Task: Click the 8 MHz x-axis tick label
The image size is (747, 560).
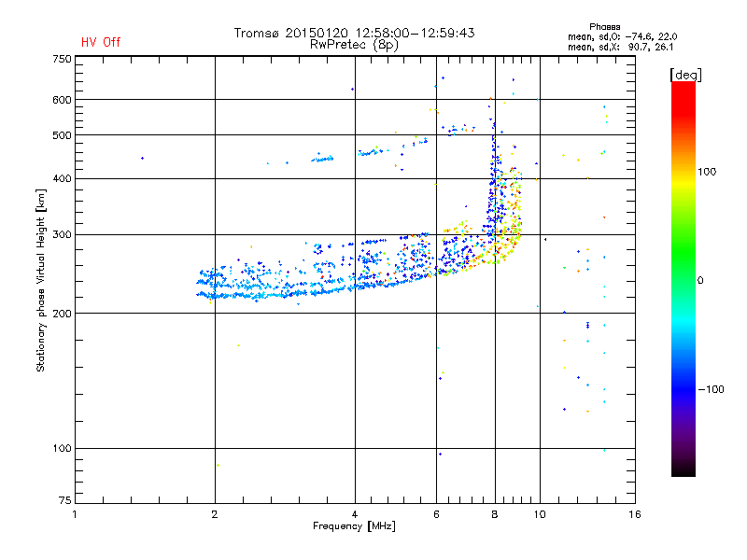Action: coord(495,514)
